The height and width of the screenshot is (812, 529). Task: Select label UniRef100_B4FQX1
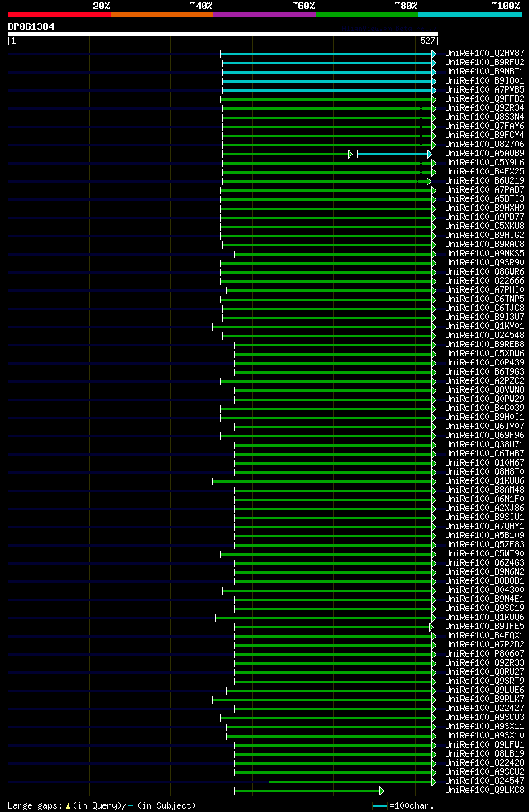click(x=484, y=635)
